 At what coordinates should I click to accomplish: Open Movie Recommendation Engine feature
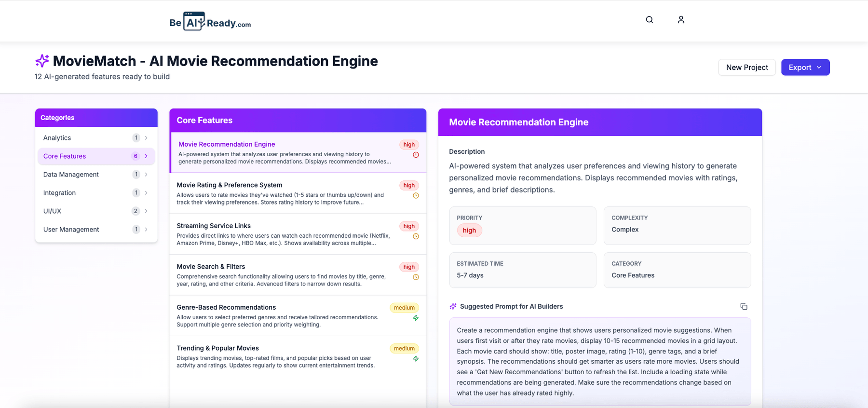point(298,153)
